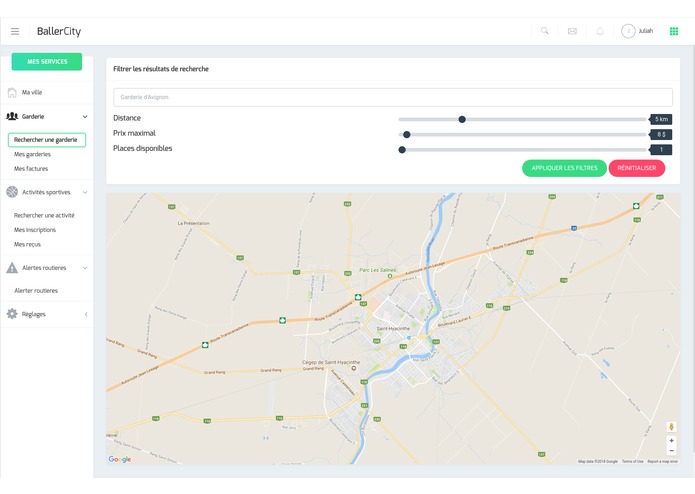Click the Juliah user avatar

coord(628,31)
